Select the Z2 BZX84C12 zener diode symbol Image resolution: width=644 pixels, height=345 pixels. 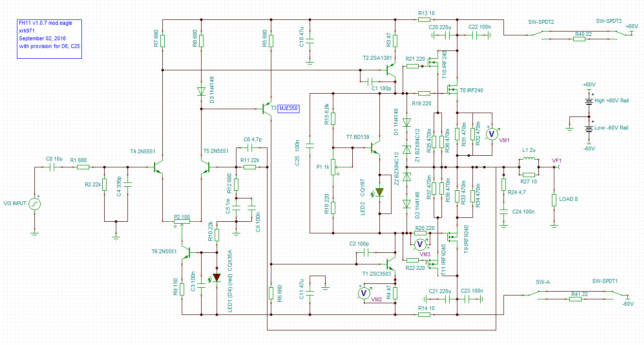407,178
